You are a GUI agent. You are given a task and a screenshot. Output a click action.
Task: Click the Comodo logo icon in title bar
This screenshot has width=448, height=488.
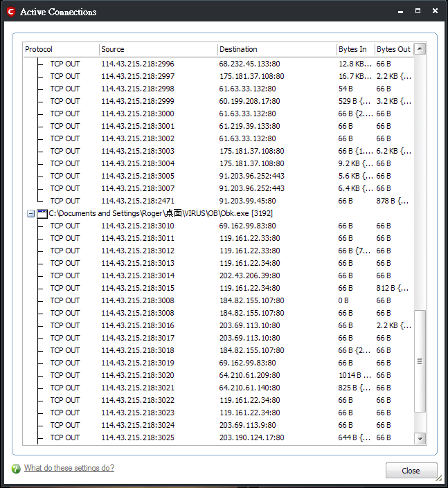point(11,12)
